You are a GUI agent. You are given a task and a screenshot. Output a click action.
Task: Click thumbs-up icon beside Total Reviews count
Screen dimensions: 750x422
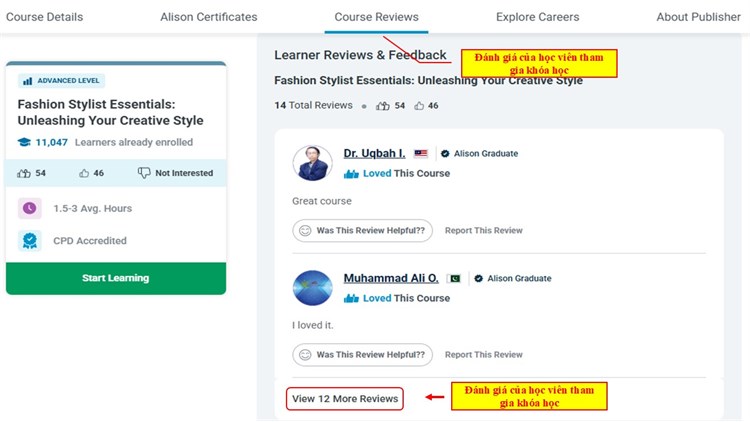(383, 105)
